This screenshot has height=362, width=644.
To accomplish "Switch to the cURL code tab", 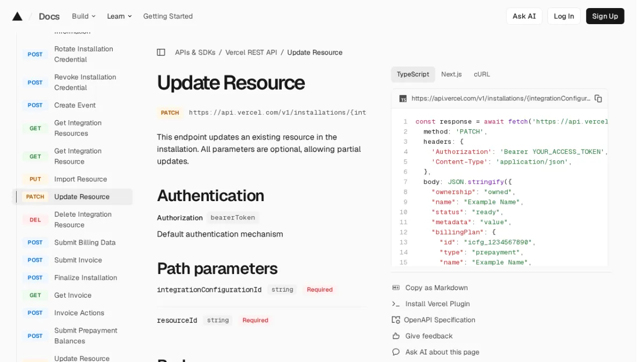I will pos(482,75).
